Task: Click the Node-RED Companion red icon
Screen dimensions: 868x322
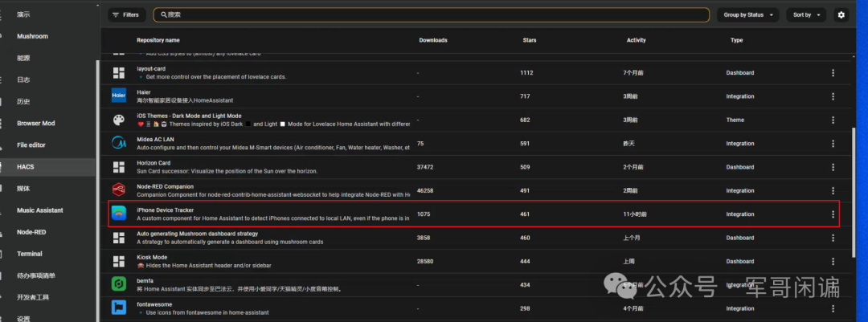Action: [119, 190]
